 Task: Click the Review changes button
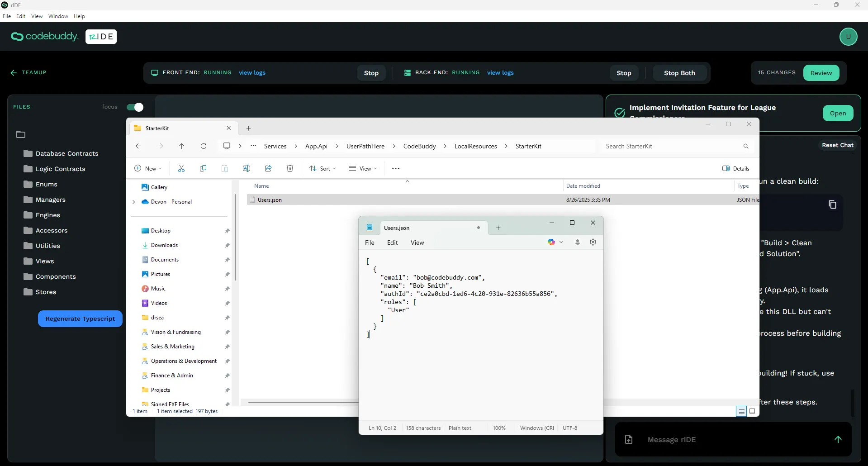[x=821, y=73]
